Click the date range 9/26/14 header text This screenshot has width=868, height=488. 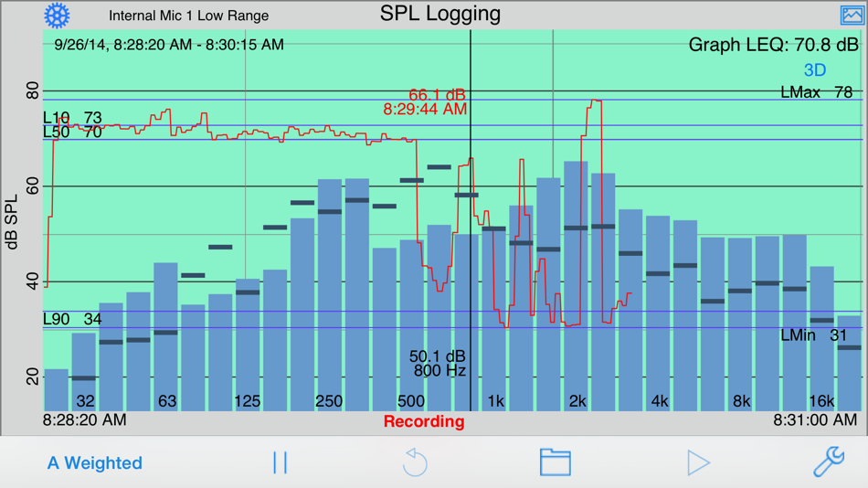(x=169, y=45)
